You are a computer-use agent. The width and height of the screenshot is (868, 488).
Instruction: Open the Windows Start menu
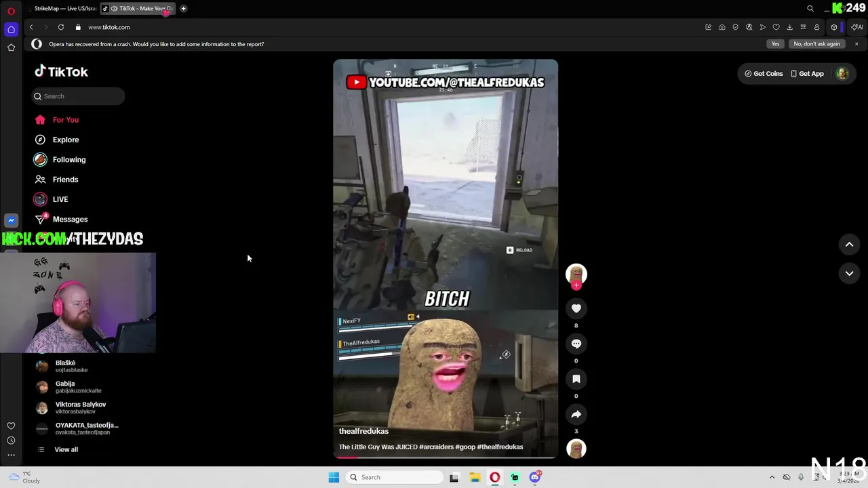tap(334, 477)
